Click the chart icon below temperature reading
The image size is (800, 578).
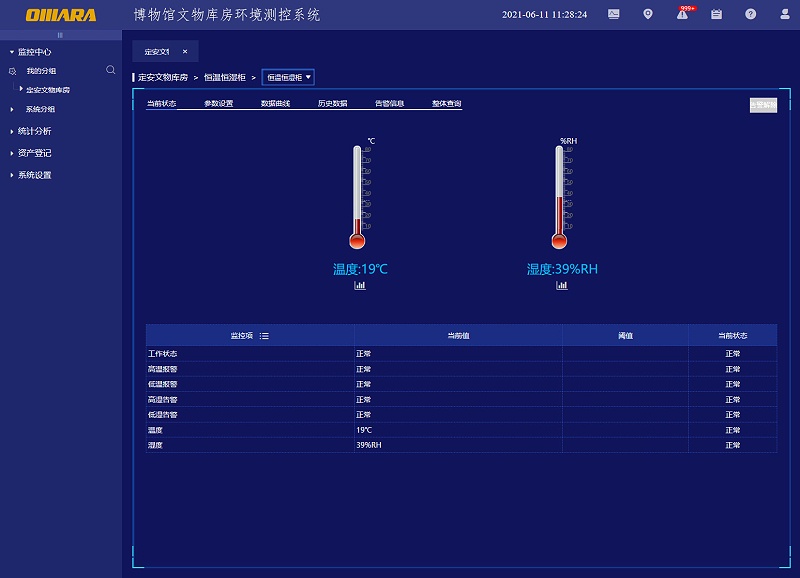click(360, 286)
